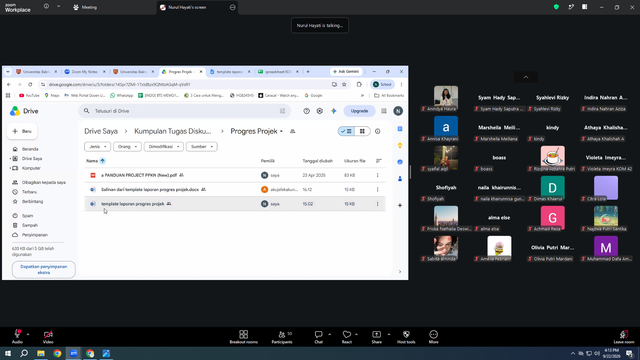This screenshot has height=360, width=640.
Task: Select a PANDUAN PROJECT PPKN (New).pdf file
Action: 235,175
